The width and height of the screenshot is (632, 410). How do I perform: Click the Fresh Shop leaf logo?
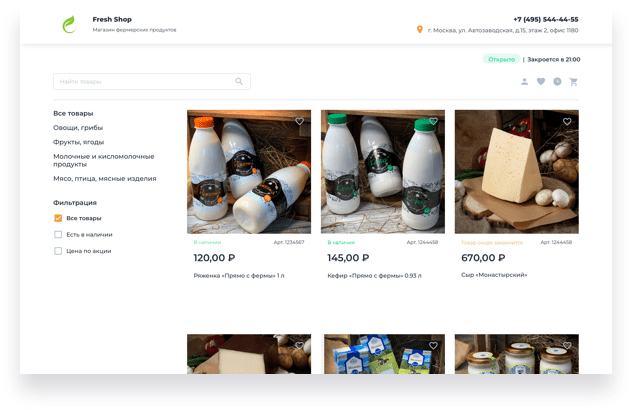69,25
